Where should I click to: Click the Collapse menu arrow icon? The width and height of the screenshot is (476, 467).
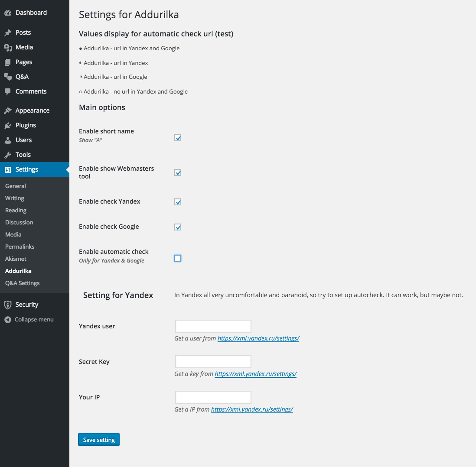tap(8, 320)
